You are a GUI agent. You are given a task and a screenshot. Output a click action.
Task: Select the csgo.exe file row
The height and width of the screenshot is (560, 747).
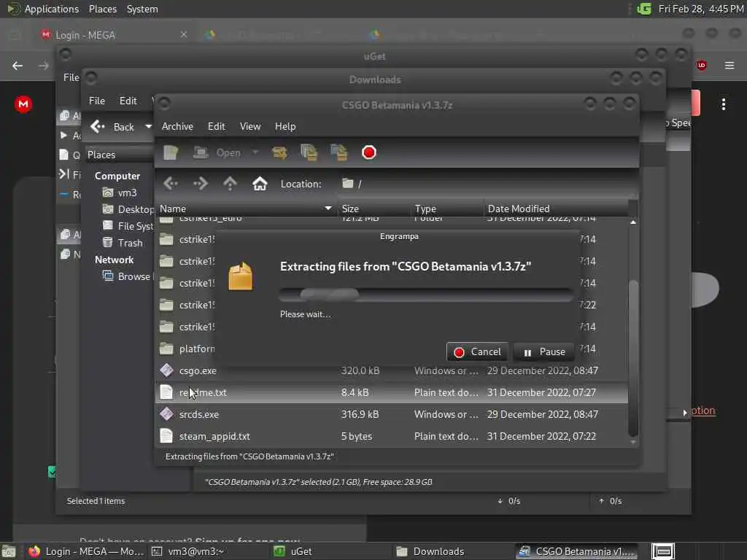point(392,370)
